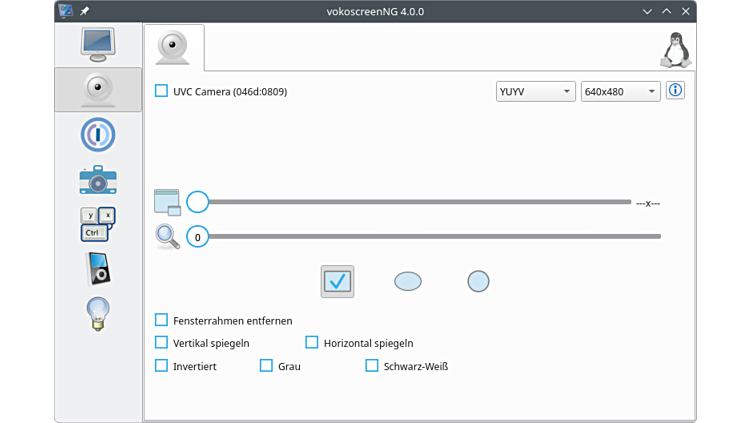Viewport: 752px width, 423px height.
Task: Click the webcam tab at top
Action: click(173, 47)
